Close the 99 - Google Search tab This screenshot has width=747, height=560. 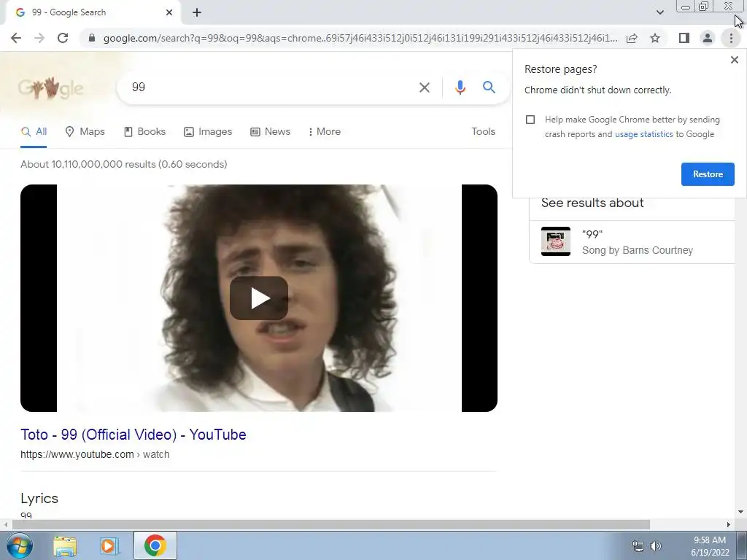point(169,12)
